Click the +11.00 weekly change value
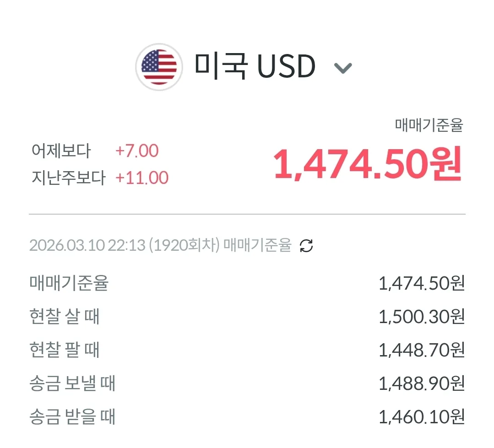The image size is (494, 448). [142, 178]
